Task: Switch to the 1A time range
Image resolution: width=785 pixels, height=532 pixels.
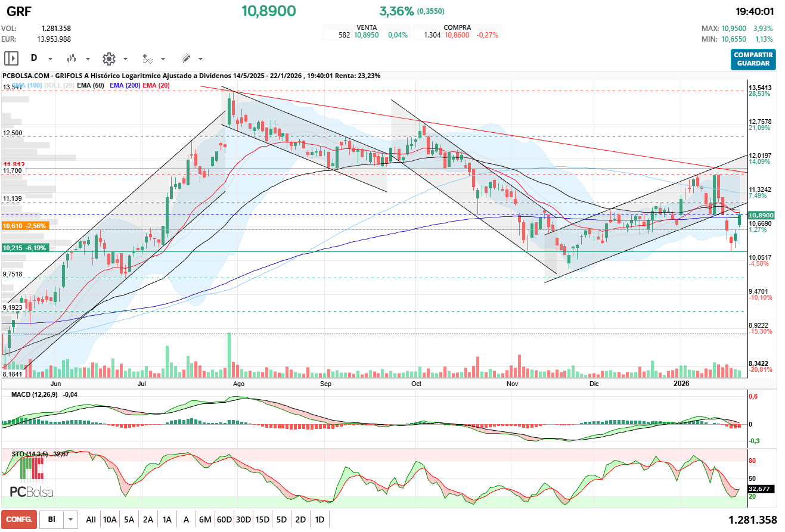Action: point(167,519)
